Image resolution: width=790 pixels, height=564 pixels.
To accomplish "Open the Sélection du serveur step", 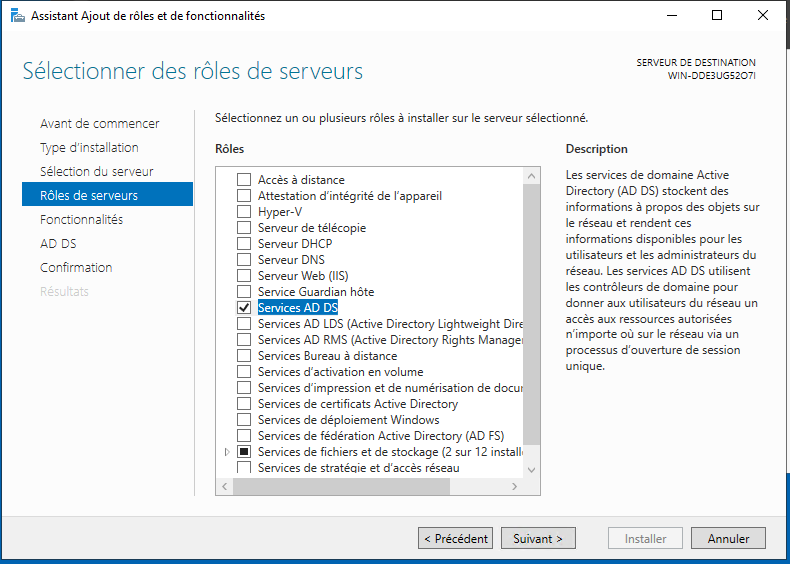I will point(97,172).
